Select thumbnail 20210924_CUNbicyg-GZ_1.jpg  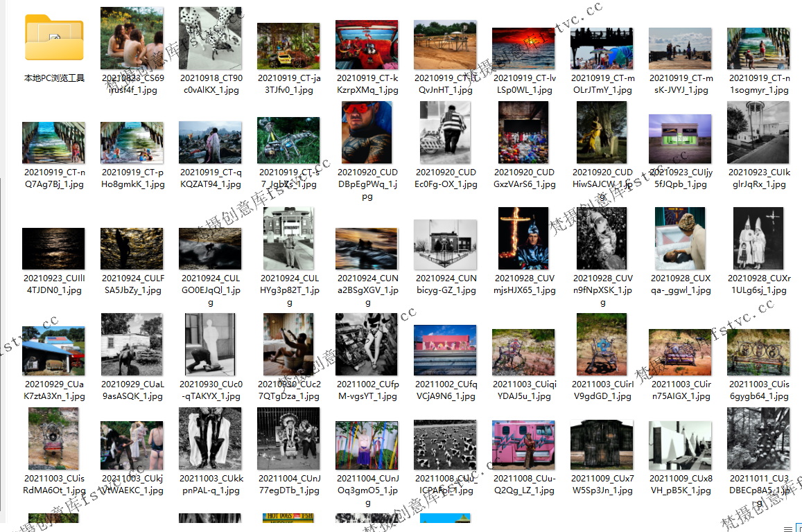pyautogui.click(x=445, y=245)
